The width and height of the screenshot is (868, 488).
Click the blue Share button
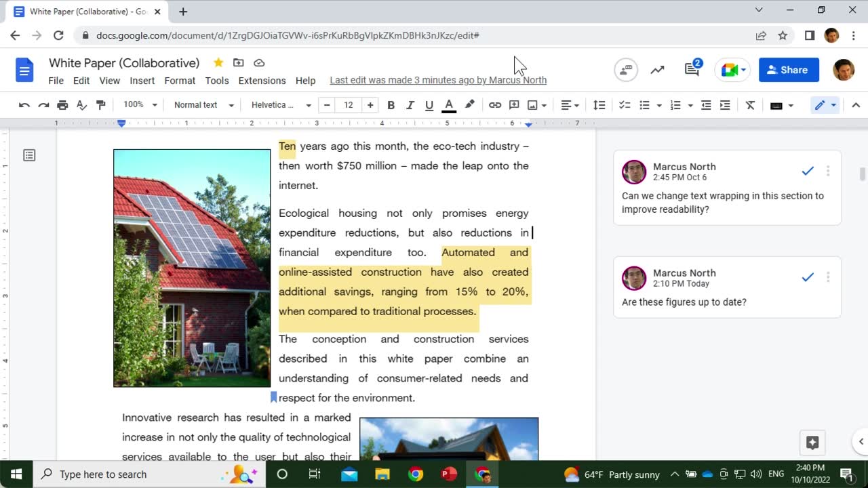788,70
